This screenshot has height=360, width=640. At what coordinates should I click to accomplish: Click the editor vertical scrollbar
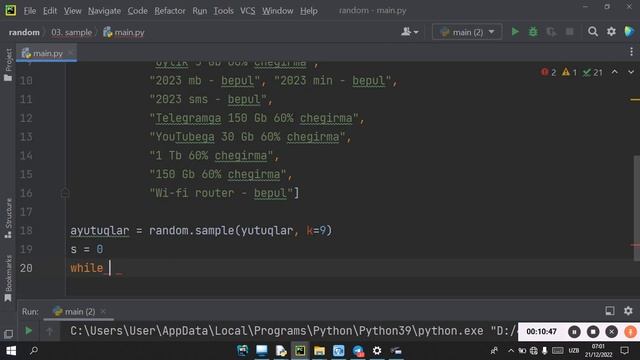636,208
